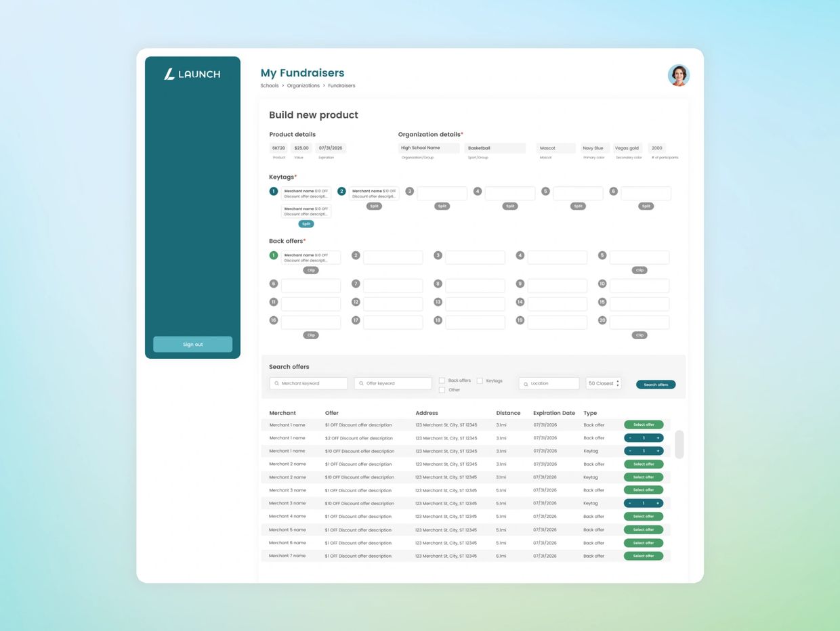Click Split under keytag 6
The image size is (840, 631).
coord(646,206)
